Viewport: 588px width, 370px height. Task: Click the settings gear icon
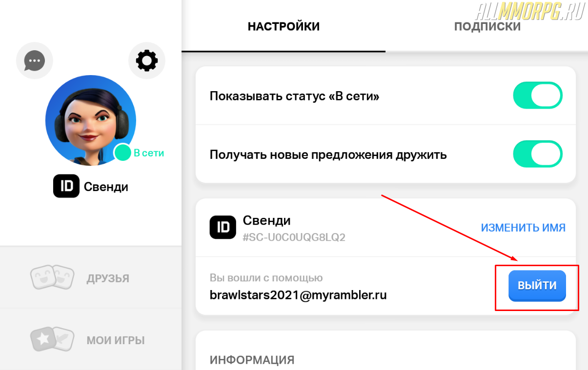147,61
